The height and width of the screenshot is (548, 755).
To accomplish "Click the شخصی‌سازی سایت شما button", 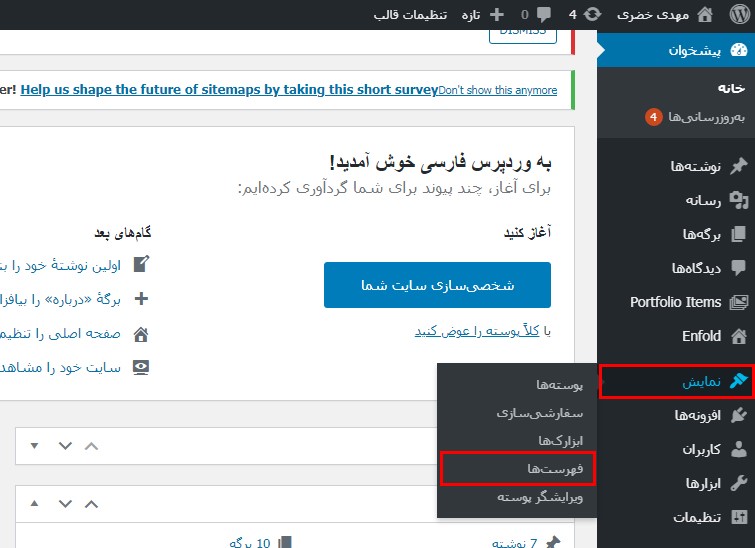I will 437,285.
